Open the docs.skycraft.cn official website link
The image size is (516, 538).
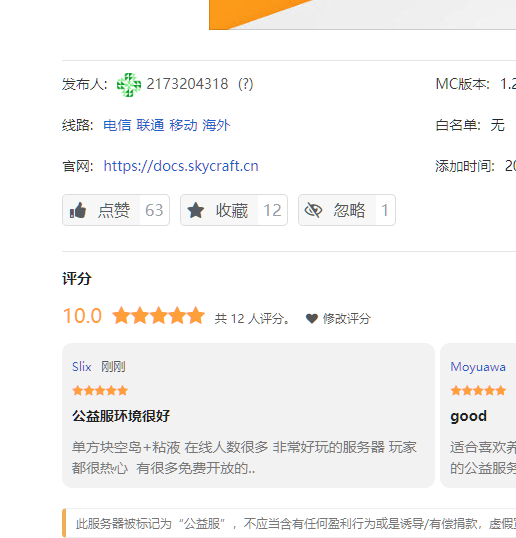point(181,166)
